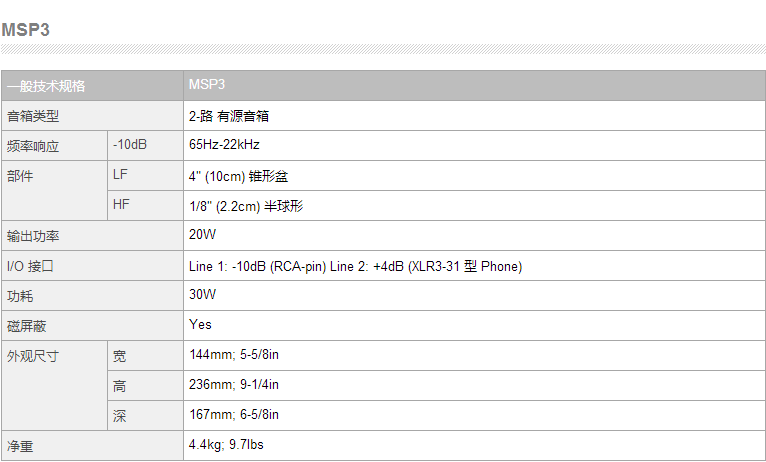The height and width of the screenshot is (462, 766).
Task: Select the 4.4kg; 9.7lbs weight value
Action: [x=226, y=444]
